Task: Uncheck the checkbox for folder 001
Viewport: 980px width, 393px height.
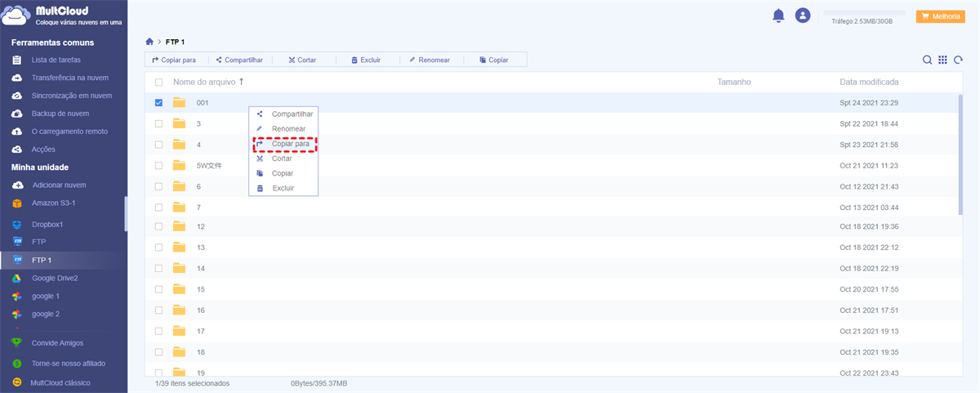Action: (158, 103)
